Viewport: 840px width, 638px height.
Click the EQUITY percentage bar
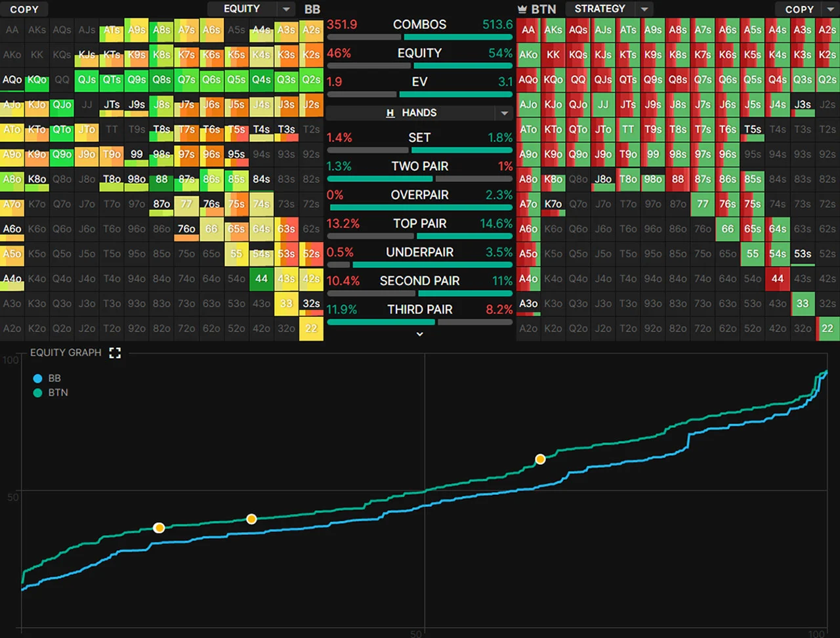420,65
